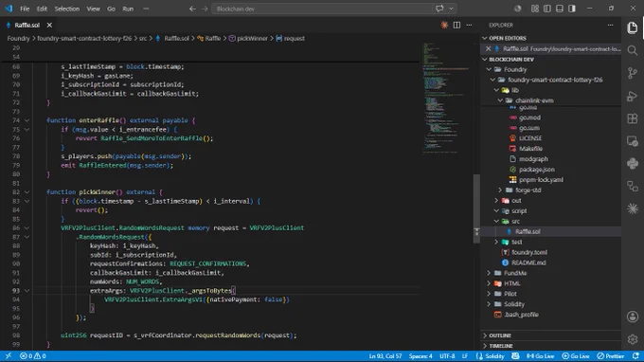Viewport: 644px width, 362px height.
Task: Open README.md in the explorer
Action: (528, 262)
